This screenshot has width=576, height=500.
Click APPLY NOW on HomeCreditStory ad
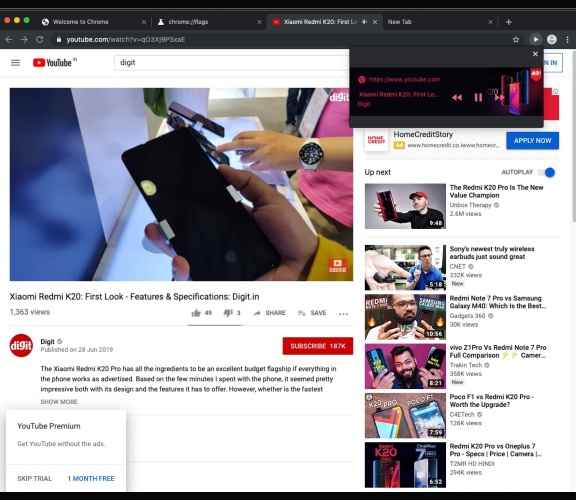coord(532,141)
